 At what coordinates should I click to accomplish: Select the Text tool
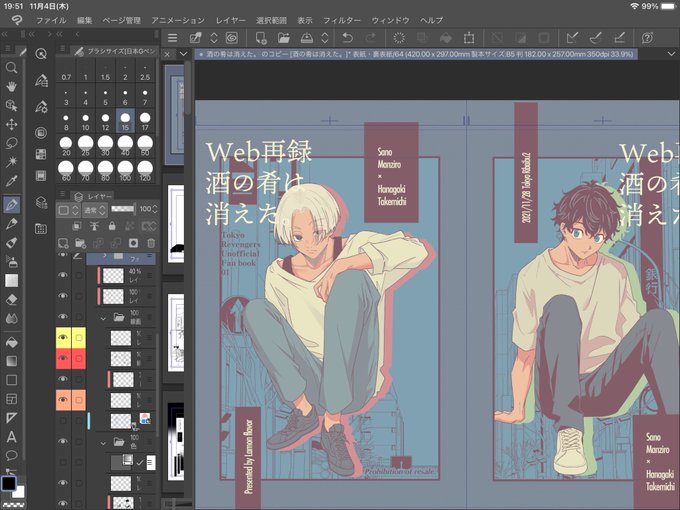11,437
